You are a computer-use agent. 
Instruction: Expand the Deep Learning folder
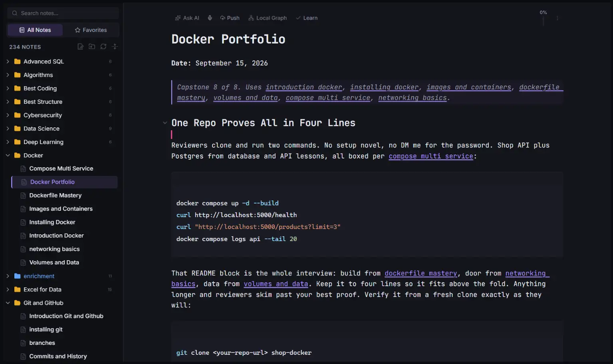[8, 142]
